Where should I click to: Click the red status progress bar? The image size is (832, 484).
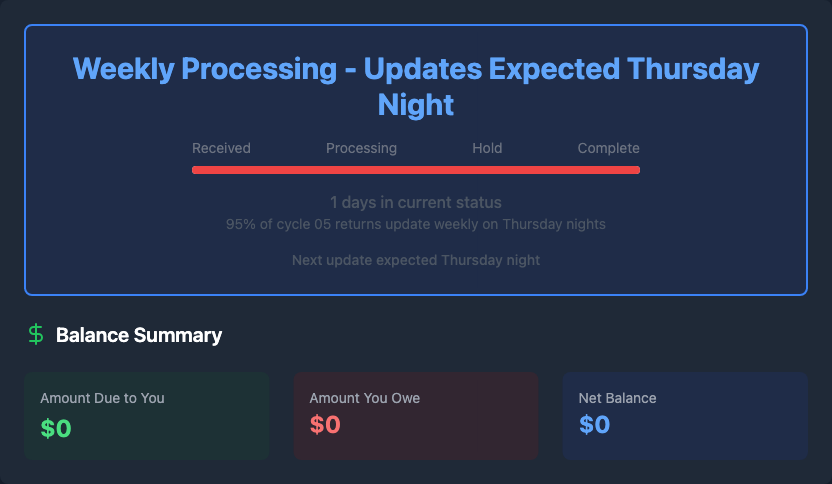click(416, 170)
